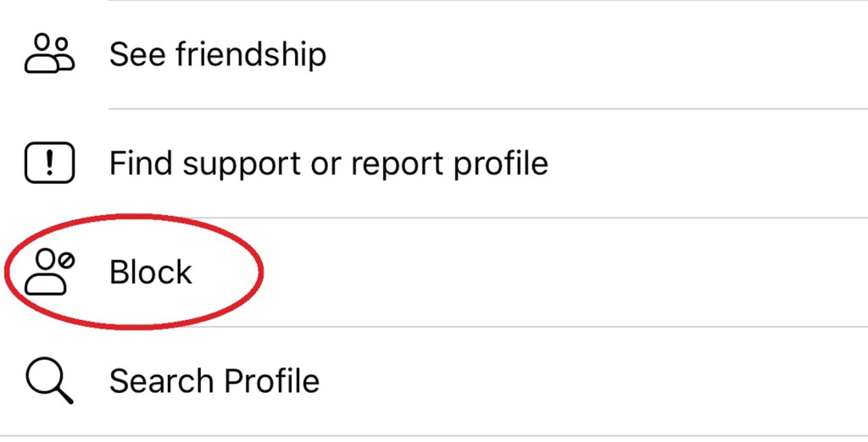This screenshot has width=868, height=442.
Task: Tap the exclamation mark inside report icon
Action: point(50,163)
